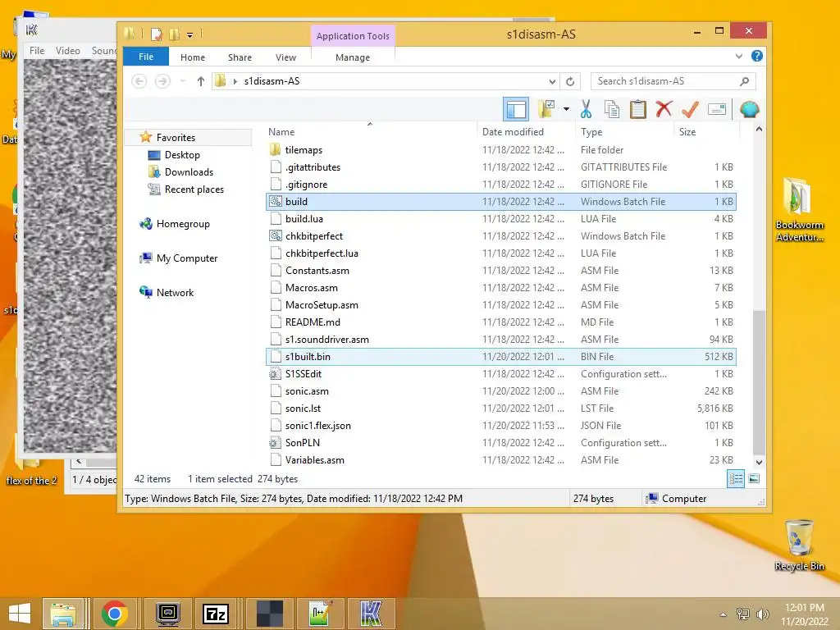Show hidden tray icons arrow
The width and height of the screenshot is (840, 630).
(723, 614)
